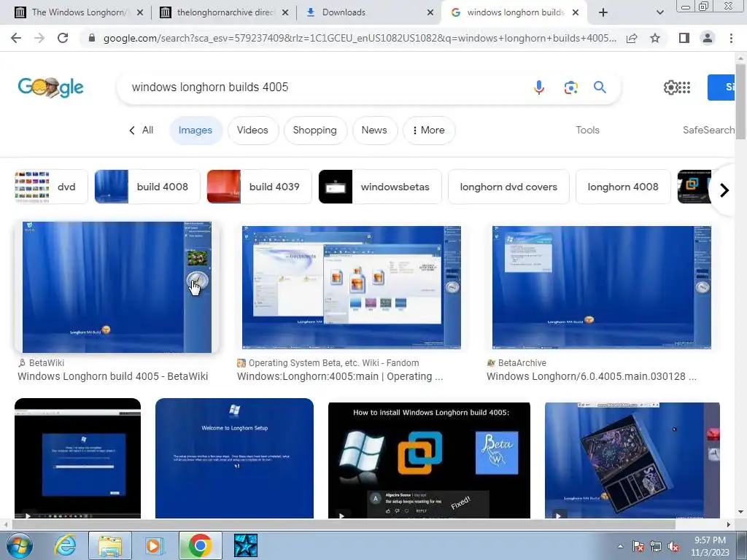Click the horizontal scrollbar thumb
The height and width of the screenshot is (560, 747).
point(343,524)
